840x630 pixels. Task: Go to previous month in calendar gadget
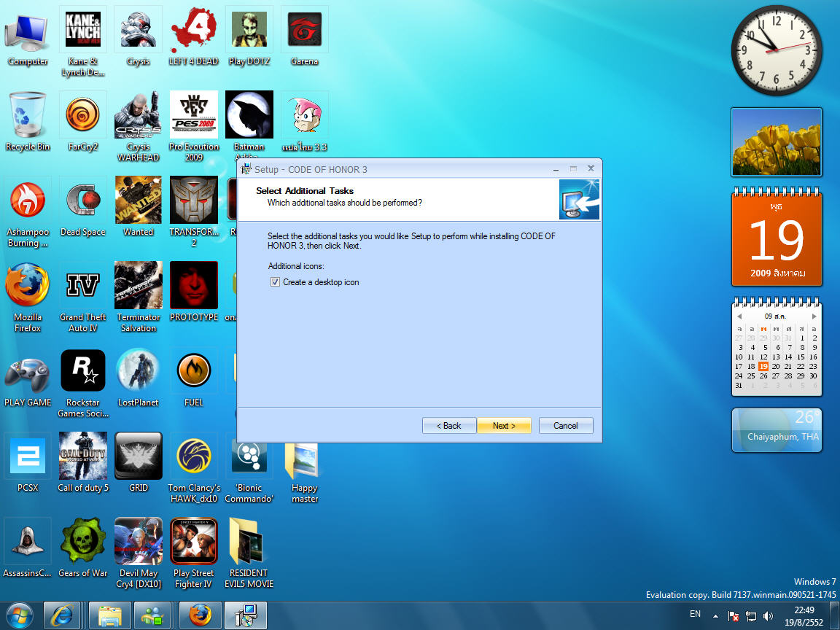[739, 316]
